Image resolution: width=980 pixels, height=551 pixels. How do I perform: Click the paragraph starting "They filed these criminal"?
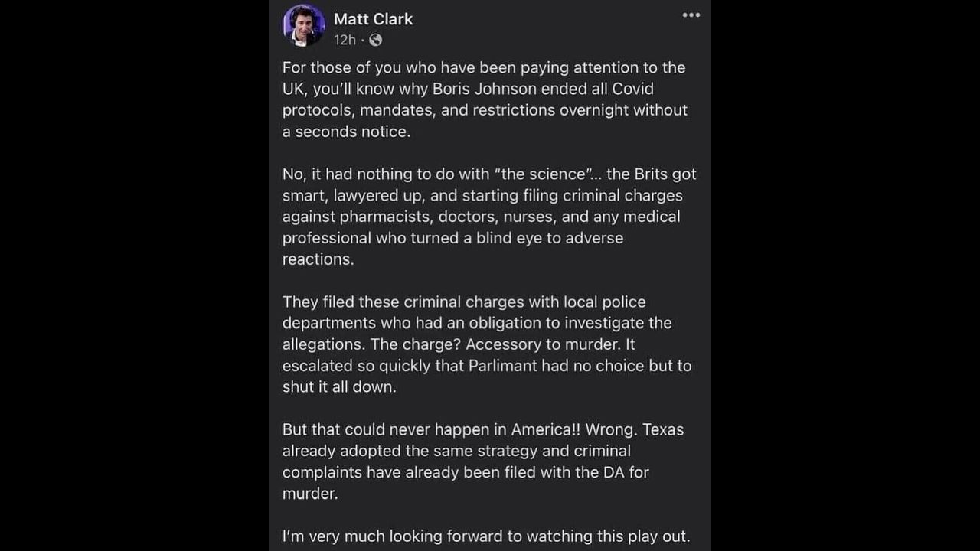coord(487,344)
